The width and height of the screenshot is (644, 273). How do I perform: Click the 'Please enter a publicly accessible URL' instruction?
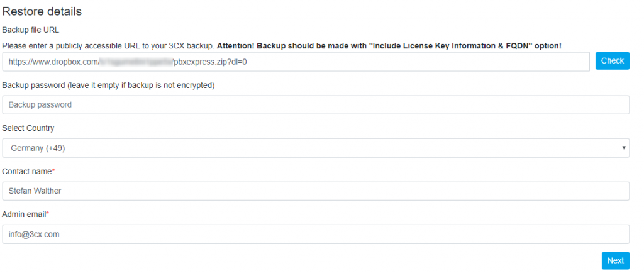[x=108, y=46]
